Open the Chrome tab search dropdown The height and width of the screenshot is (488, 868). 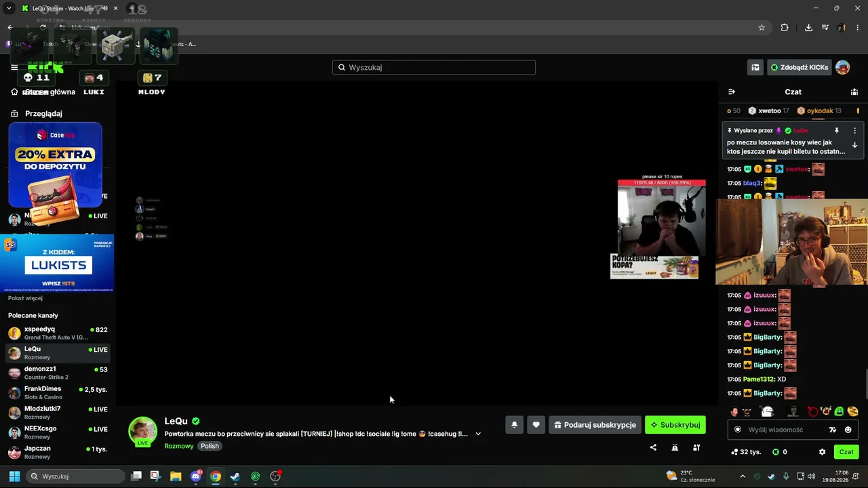point(9,8)
